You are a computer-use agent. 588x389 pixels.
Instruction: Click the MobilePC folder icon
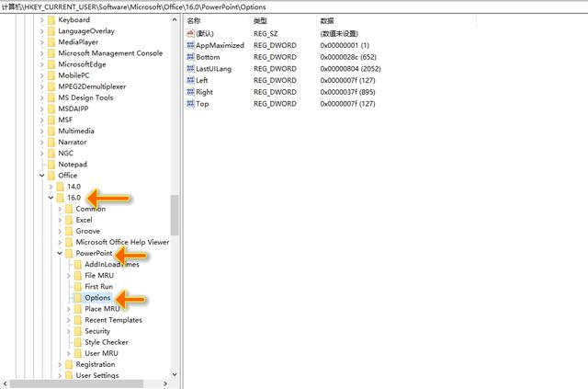pos(51,75)
